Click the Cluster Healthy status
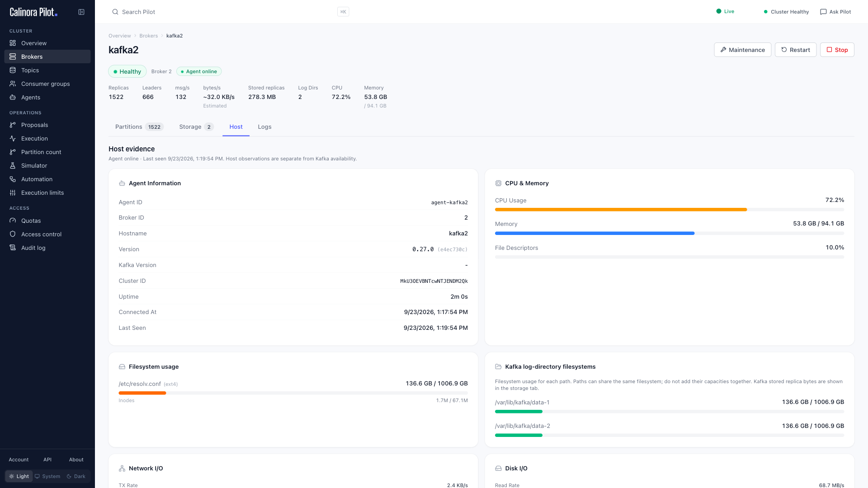 click(x=786, y=12)
